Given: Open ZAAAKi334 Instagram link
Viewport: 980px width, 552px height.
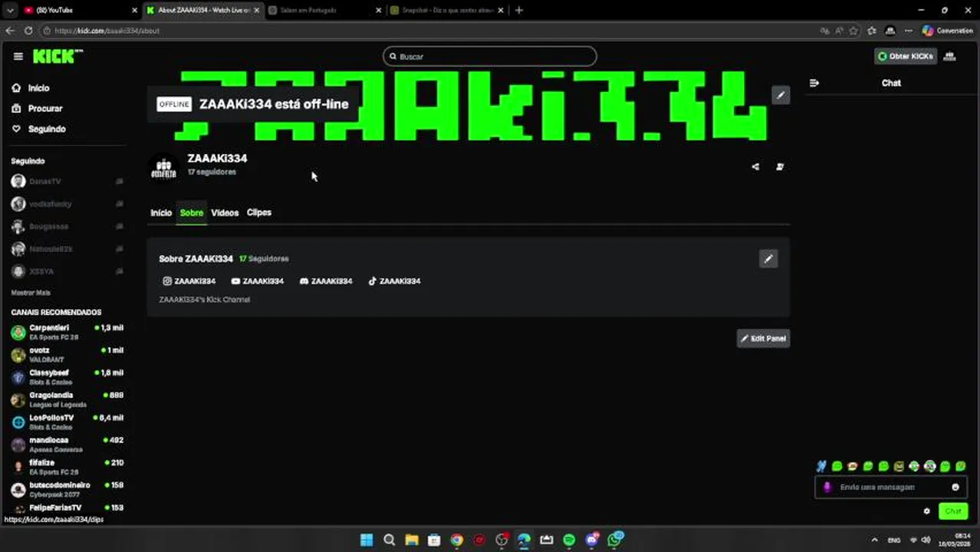Looking at the screenshot, I should (189, 281).
